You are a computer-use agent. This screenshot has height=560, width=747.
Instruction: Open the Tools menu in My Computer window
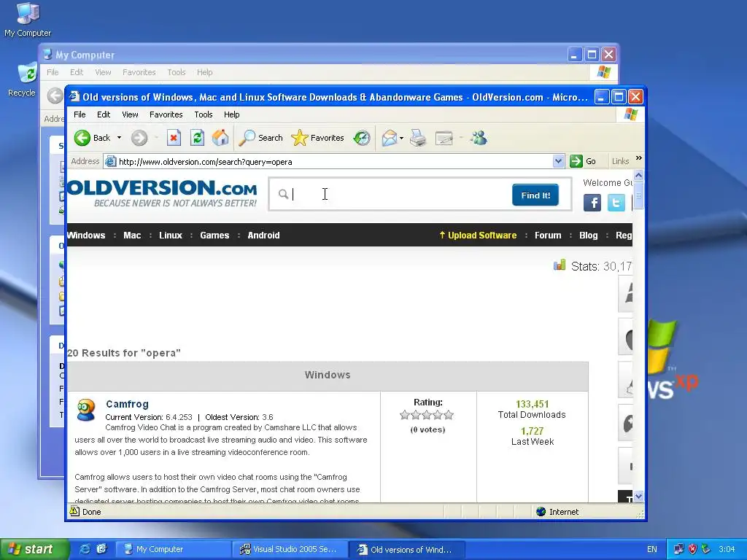pos(177,72)
